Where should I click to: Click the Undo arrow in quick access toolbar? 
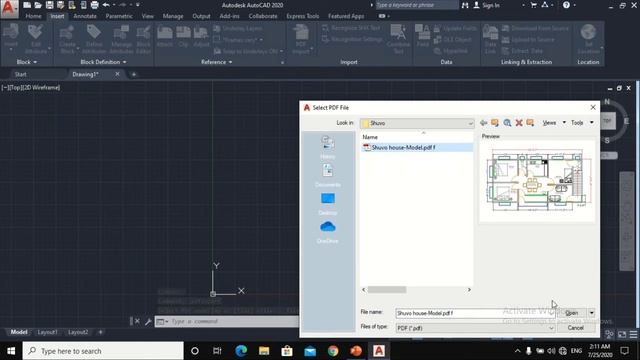tap(106, 5)
